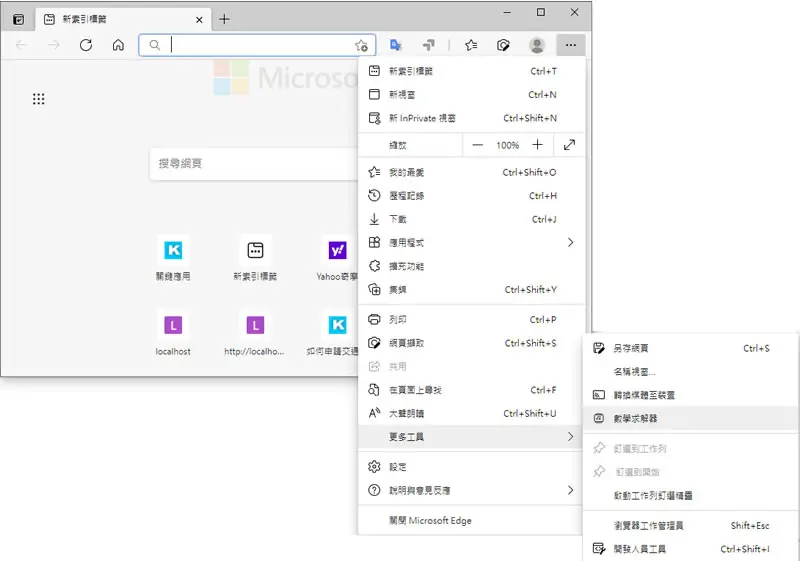Click the translate icon in the toolbar

point(395,45)
